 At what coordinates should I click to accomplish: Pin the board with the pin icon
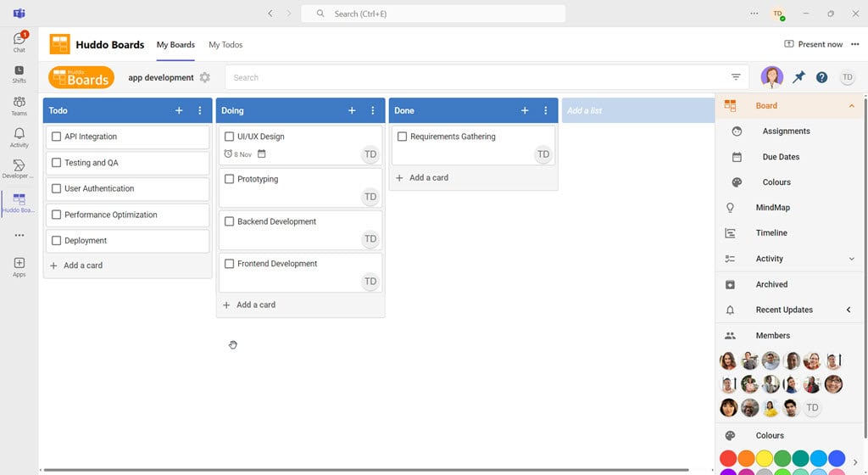(798, 77)
